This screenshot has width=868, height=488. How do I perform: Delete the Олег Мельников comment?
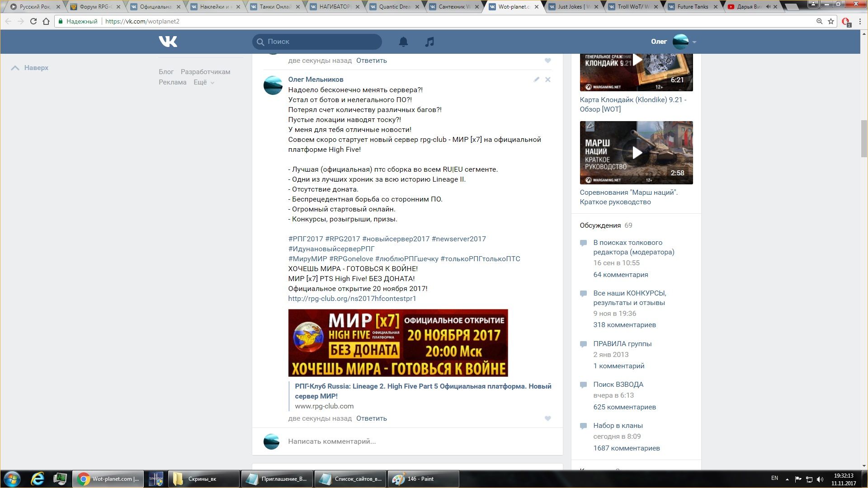pyautogui.click(x=547, y=80)
